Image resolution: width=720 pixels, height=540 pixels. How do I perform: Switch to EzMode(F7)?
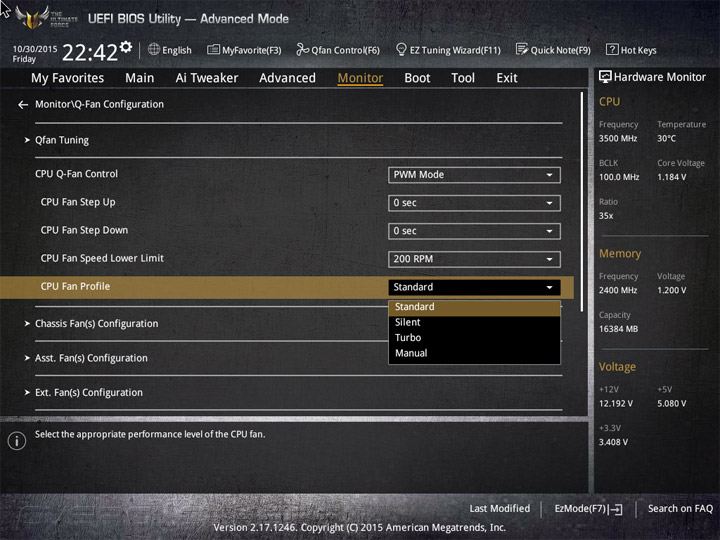point(588,509)
